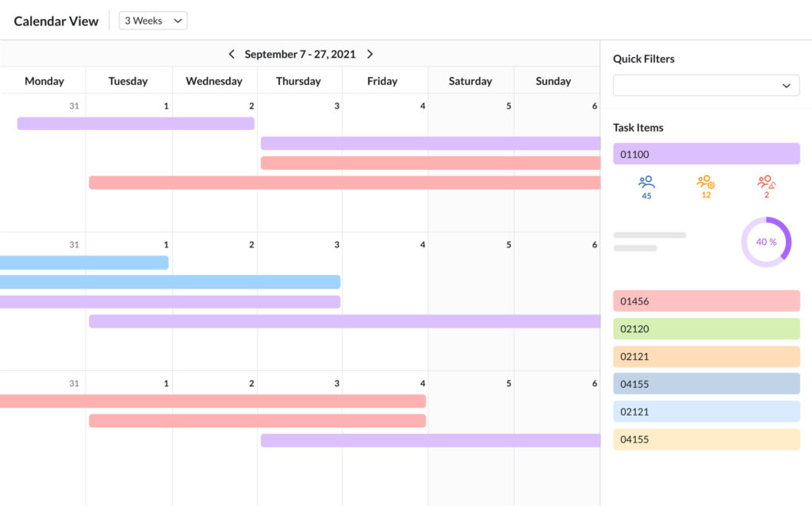Select the pink 01456 task item
The height and width of the screenshot is (506, 812).
click(706, 301)
